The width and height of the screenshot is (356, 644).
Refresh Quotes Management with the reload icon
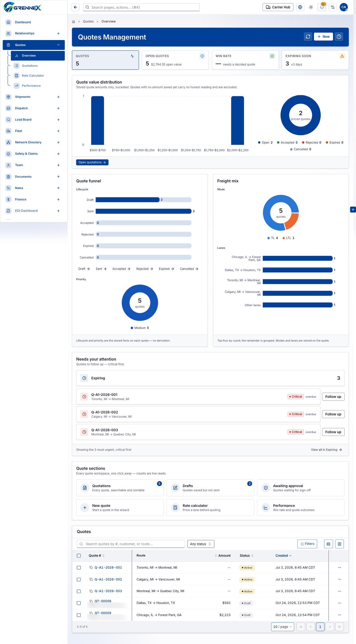click(x=308, y=37)
